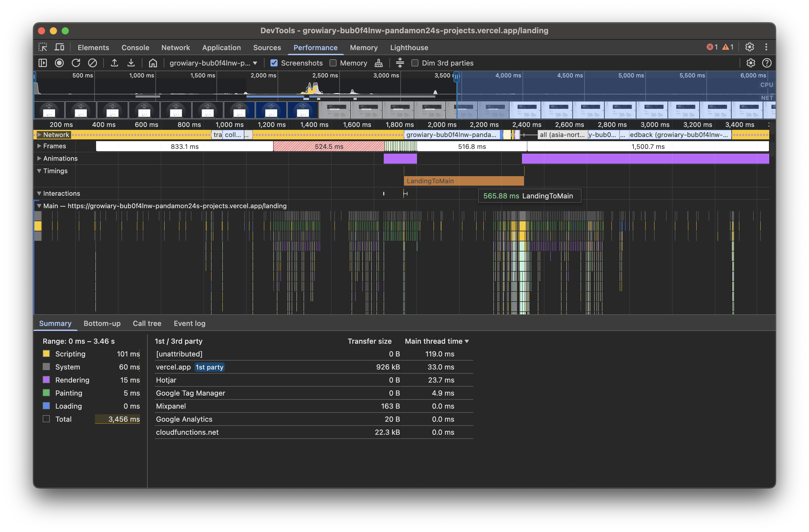Uncheck the Screenshots checkbox
Viewport: 809px width, 532px height.
tap(274, 63)
